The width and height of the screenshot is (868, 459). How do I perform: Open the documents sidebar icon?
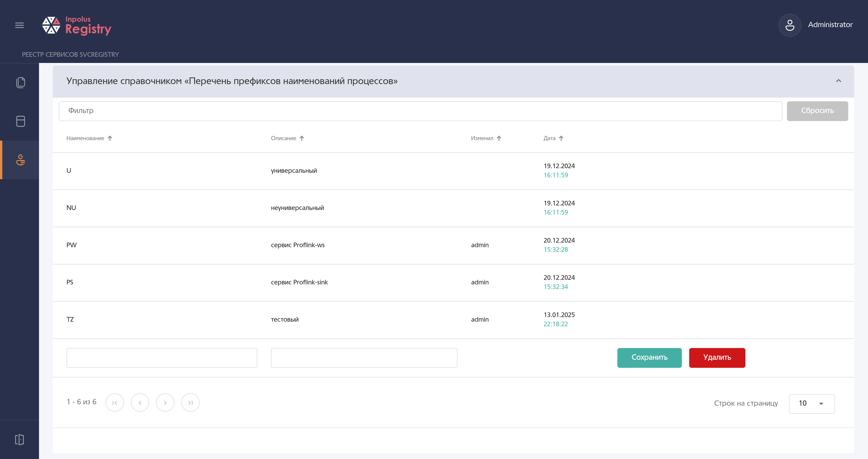(21, 82)
